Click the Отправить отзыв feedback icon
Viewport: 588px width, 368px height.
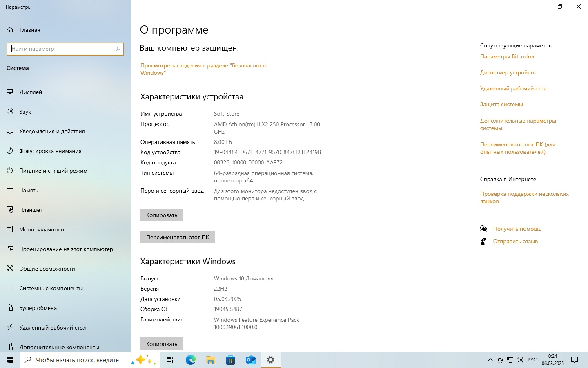point(483,241)
